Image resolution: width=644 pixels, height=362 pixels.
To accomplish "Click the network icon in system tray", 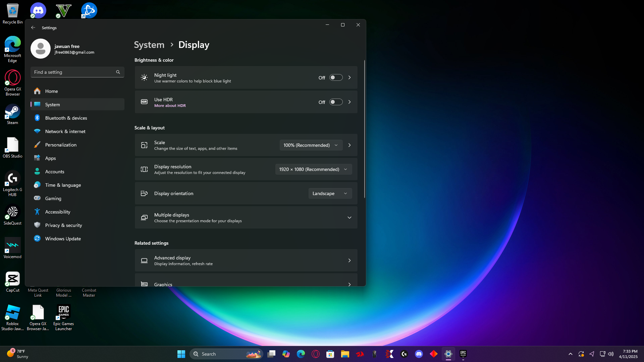I will pos(602,354).
